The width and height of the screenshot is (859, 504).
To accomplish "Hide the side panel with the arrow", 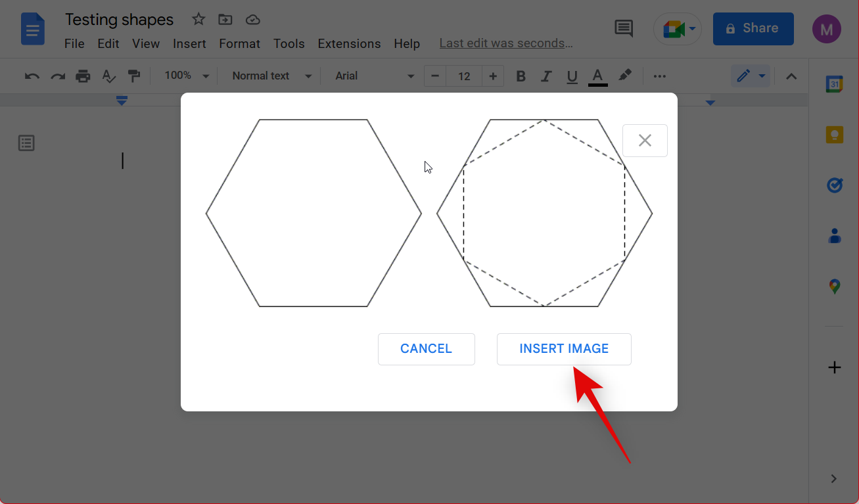I will [x=833, y=478].
